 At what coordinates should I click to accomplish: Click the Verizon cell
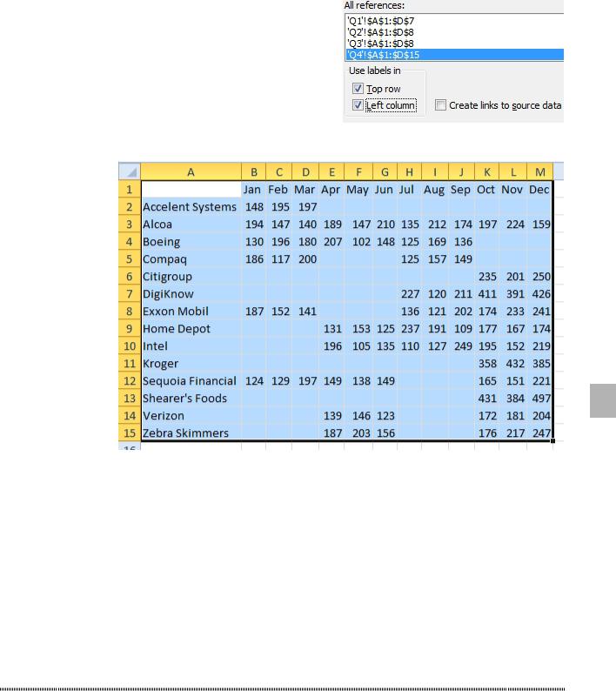[191, 416]
